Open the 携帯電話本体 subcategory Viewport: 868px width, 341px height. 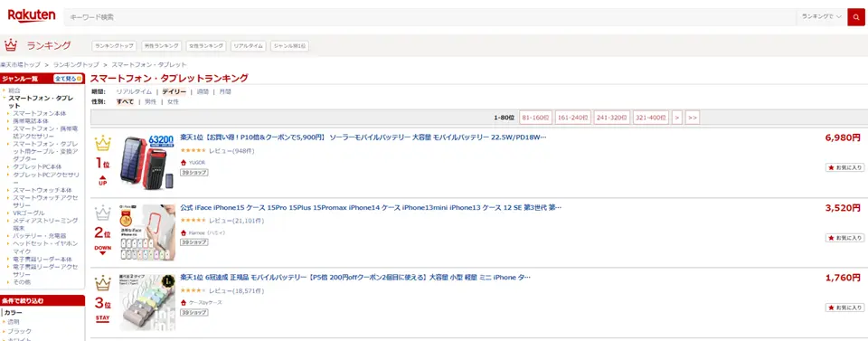tap(31, 120)
